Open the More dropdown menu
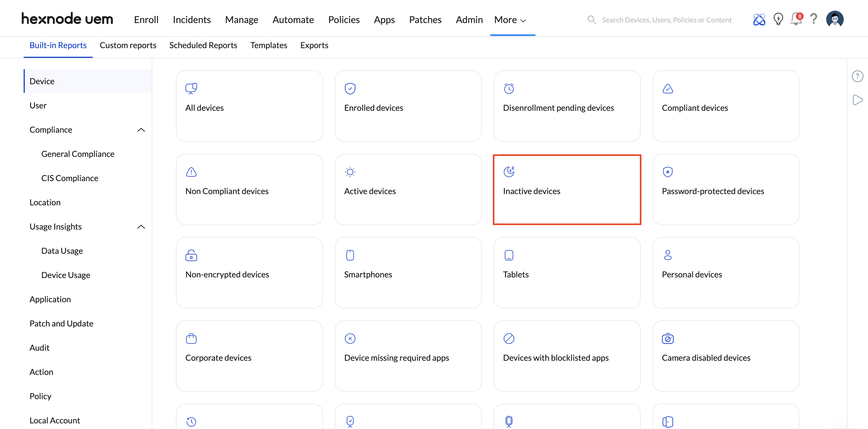The height and width of the screenshot is (429, 868). coord(510,20)
